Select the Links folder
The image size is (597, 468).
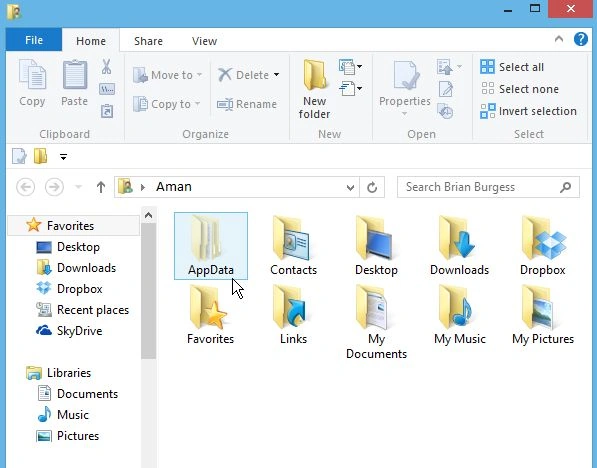(x=294, y=315)
